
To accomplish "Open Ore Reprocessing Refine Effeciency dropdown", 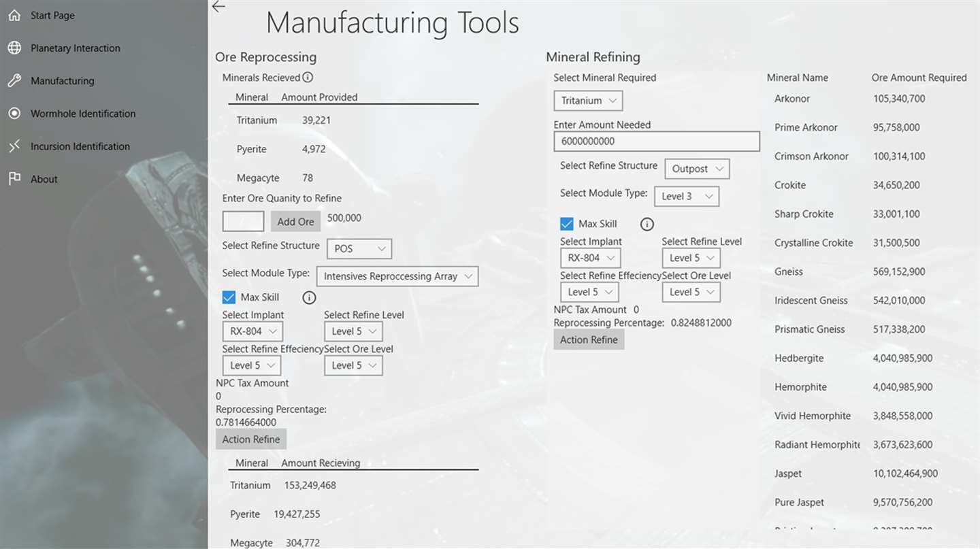I will (251, 365).
